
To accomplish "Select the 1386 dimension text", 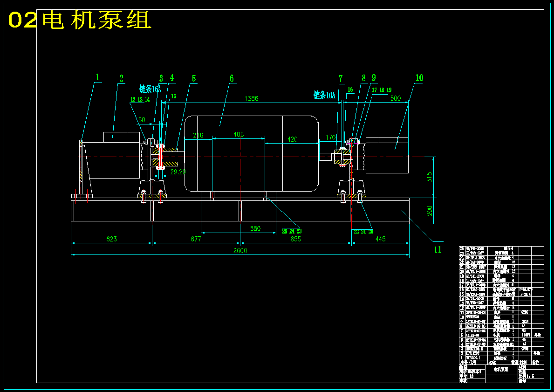I will (x=251, y=99).
